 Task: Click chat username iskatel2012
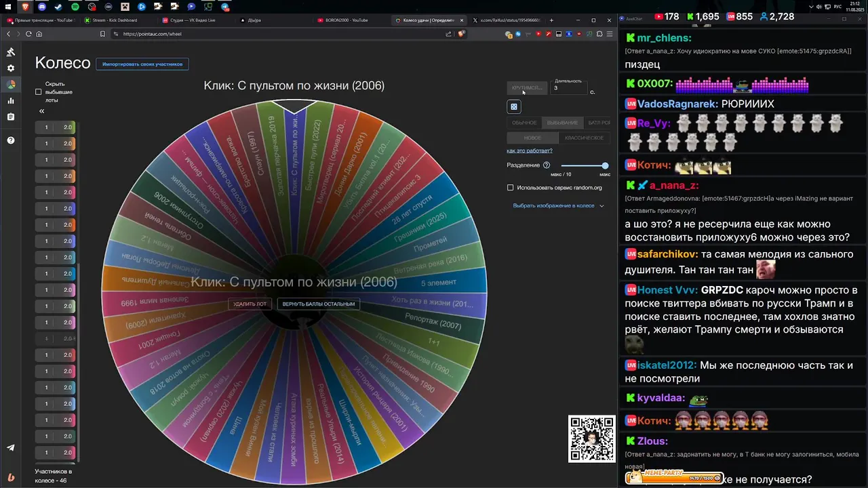pyautogui.click(x=667, y=365)
